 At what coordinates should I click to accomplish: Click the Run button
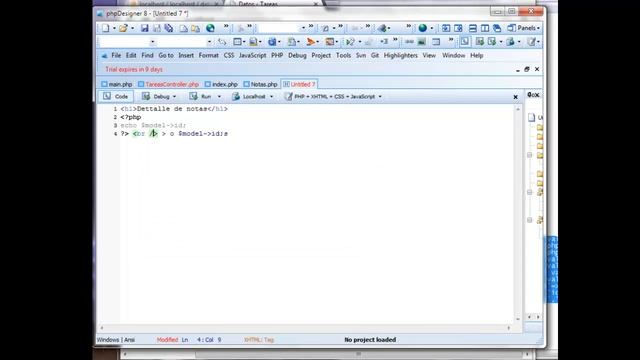pyautogui.click(x=201, y=97)
